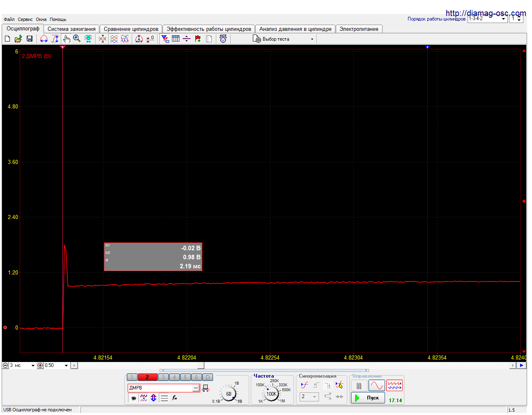Select channel 4 button

pos(174,377)
